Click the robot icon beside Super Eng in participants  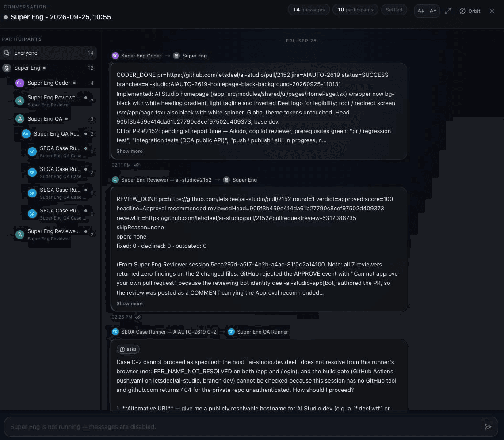point(7,68)
